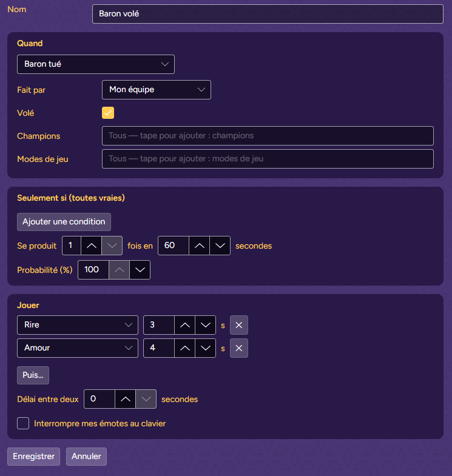The height and width of the screenshot is (476, 452).
Task: Click Enregistrer to save the rule
Action: point(34,456)
